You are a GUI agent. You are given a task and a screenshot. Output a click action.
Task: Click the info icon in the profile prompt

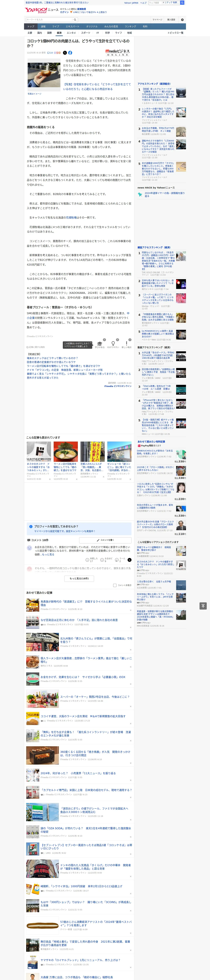31,527
